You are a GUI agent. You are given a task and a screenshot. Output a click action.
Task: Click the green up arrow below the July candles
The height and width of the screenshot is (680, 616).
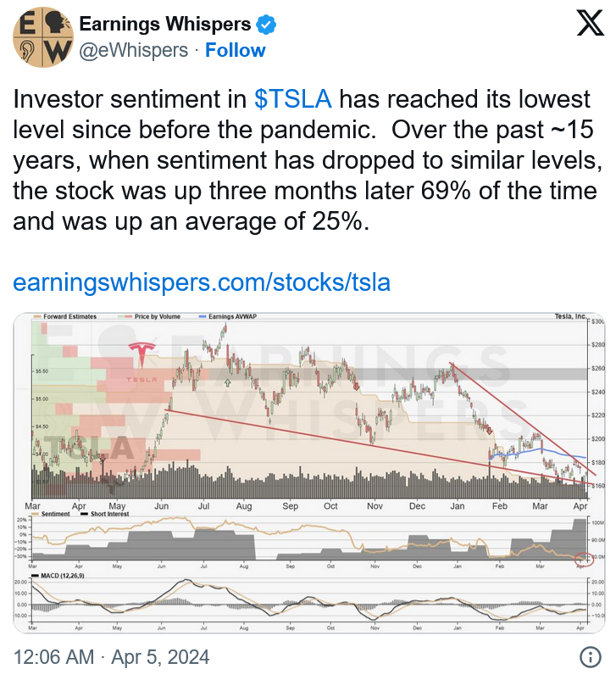pyautogui.click(x=228, y=382)
